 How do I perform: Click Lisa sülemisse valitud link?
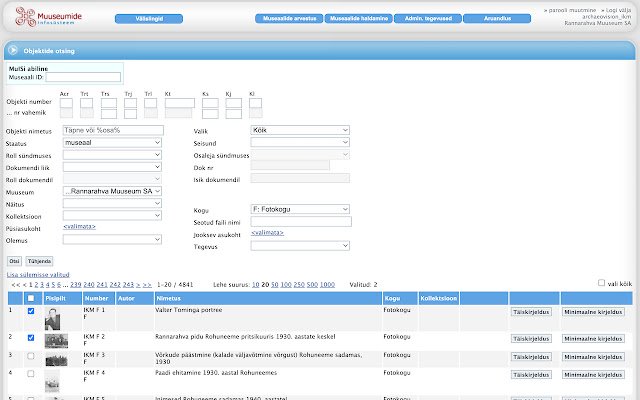[38, 275]
